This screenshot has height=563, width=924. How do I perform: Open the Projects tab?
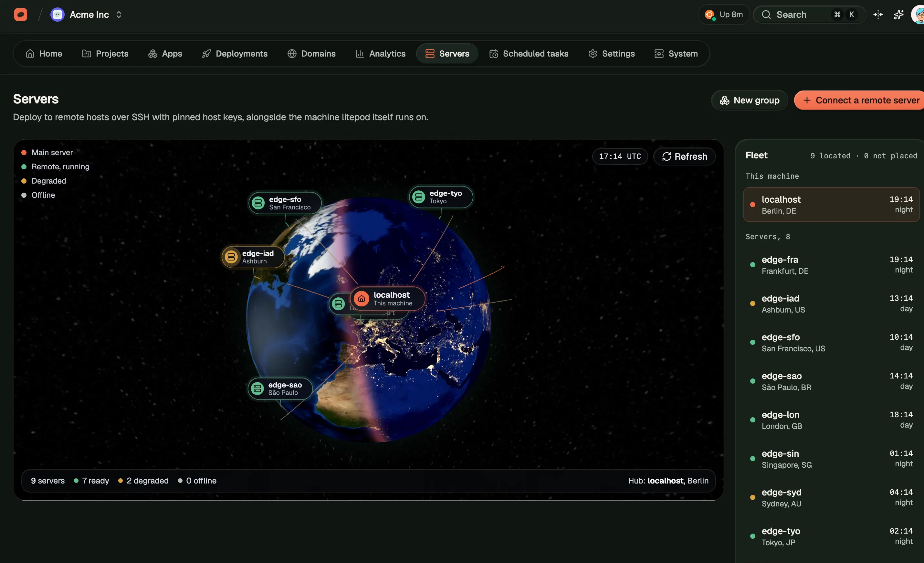[x=105, y=54]
